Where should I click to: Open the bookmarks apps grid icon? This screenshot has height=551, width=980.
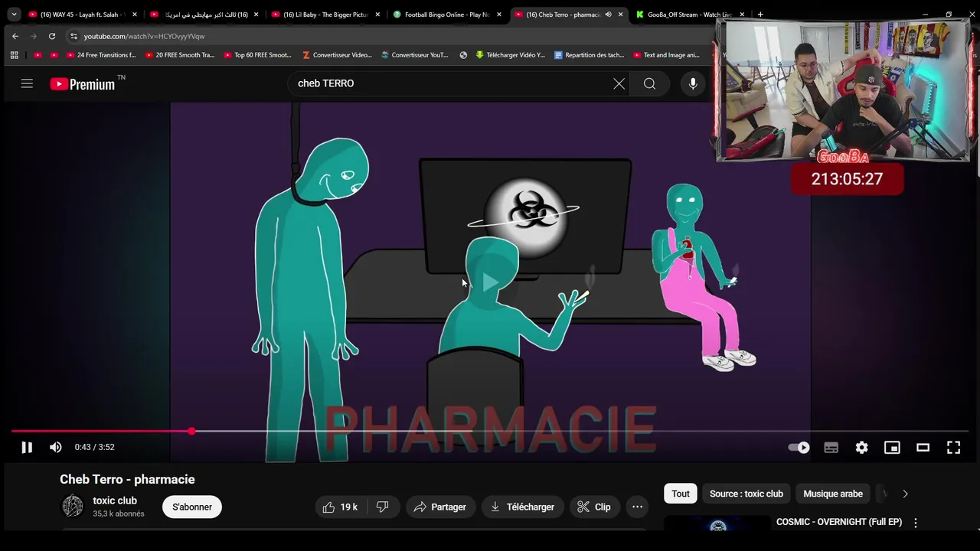tap(14, 55)
